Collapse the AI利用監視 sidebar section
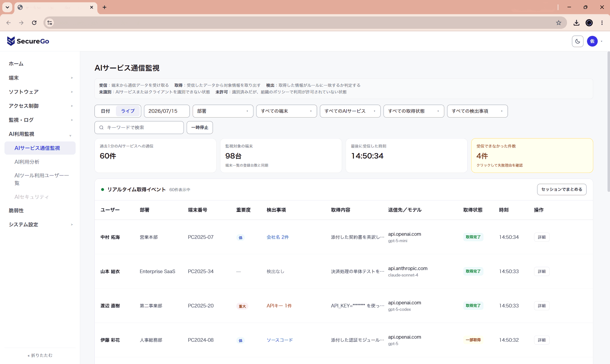Viewport: 610px width, 364px height. pyautogui.click(x=40, y=134)
